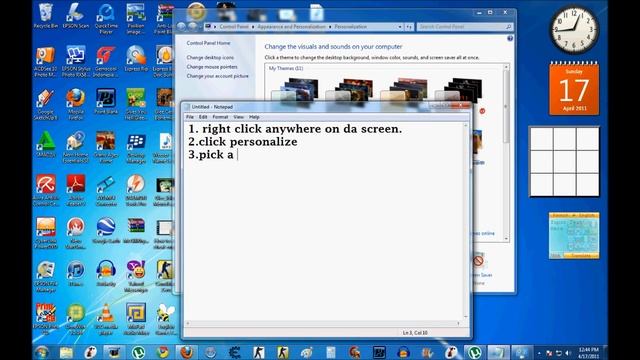
Task: Click the Windows Start orb
Action: click(42, 352)
